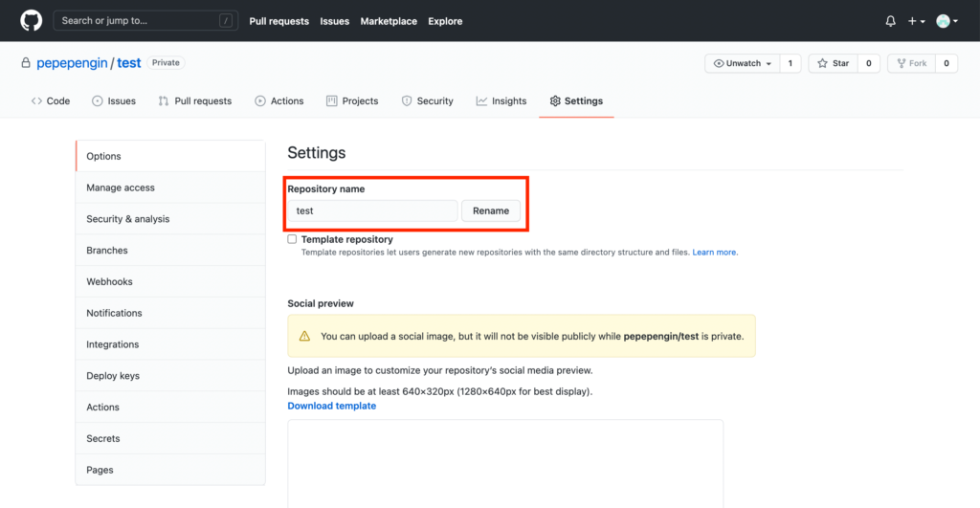980x508 pixels.
Task: Open the user avatar menu
Action: pos(947,21)
